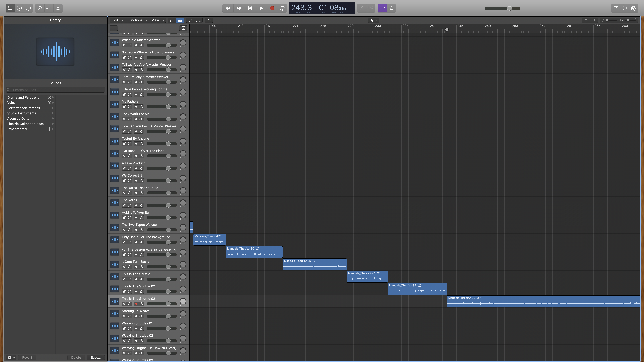
Task: Open the library gear settings dropdown
Action: pos(11,357)
